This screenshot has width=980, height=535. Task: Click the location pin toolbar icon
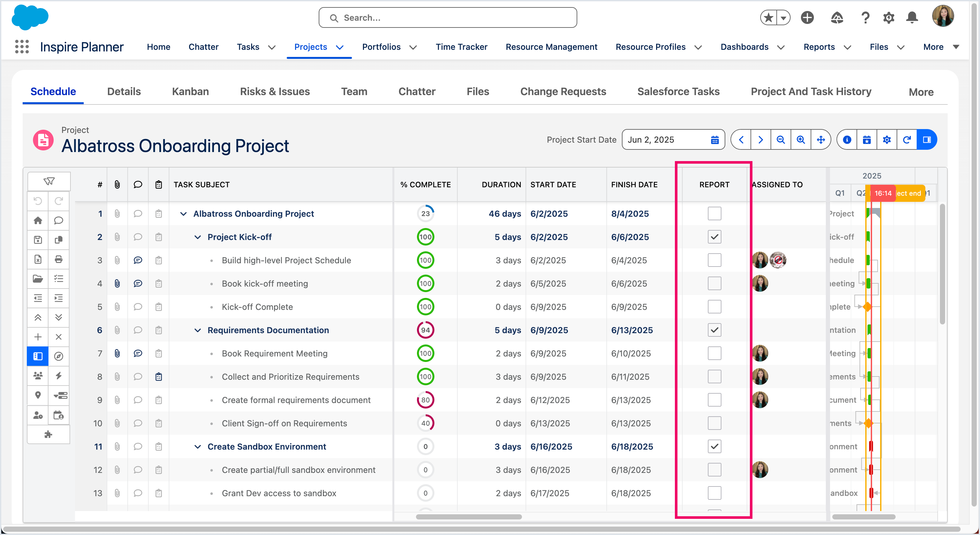tap(38, 395)
